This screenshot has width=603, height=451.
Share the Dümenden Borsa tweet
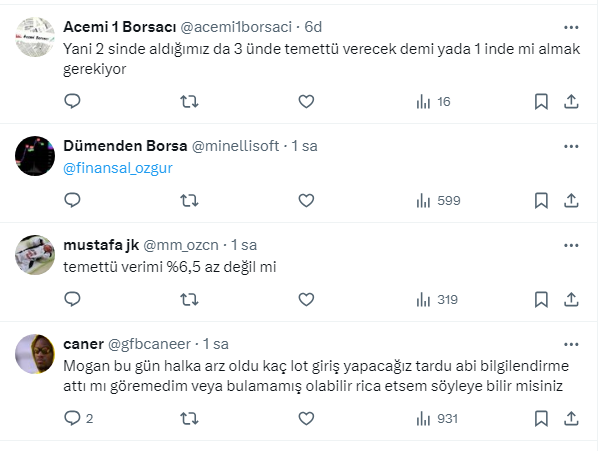(x=571, y=200)
